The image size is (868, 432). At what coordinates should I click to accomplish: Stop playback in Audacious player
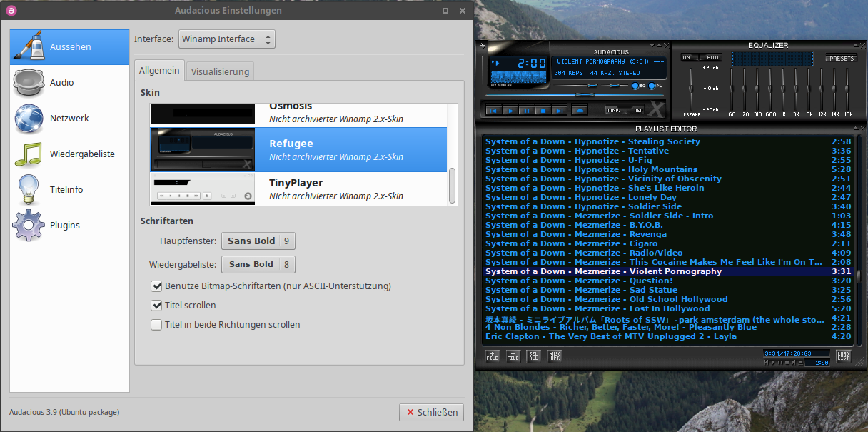543,111
